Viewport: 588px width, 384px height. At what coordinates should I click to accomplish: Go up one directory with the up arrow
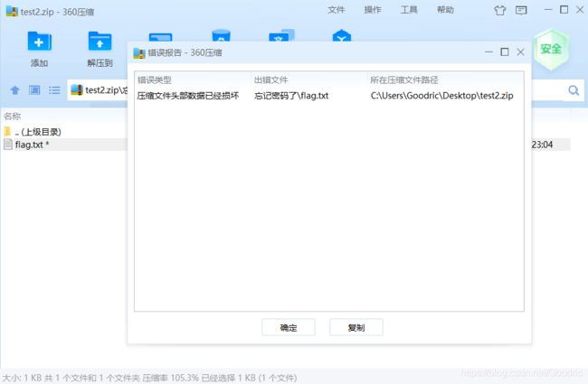(15, 90)
